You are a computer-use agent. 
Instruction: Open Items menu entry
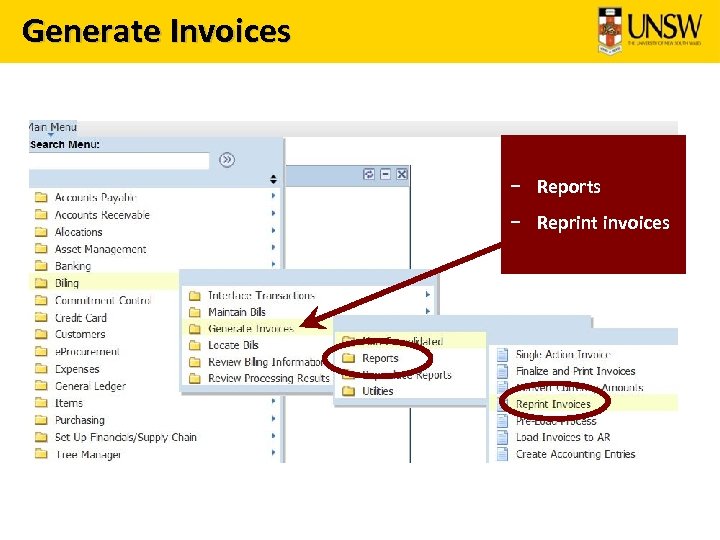[x=68, y=403]
